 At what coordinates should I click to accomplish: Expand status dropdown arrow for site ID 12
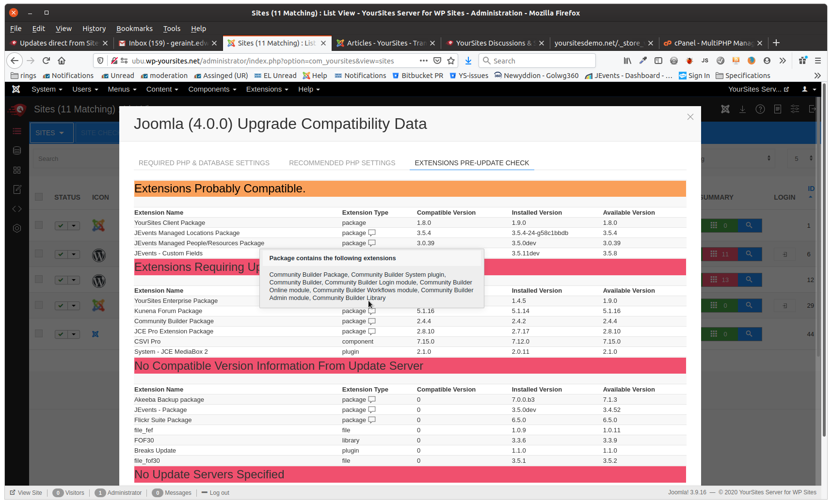click(74, 280)
